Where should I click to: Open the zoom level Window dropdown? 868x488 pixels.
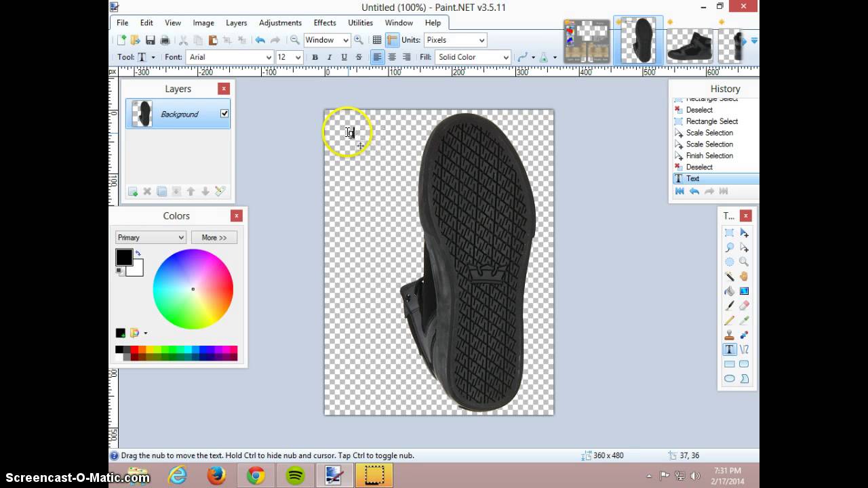(x=326, y=40)
